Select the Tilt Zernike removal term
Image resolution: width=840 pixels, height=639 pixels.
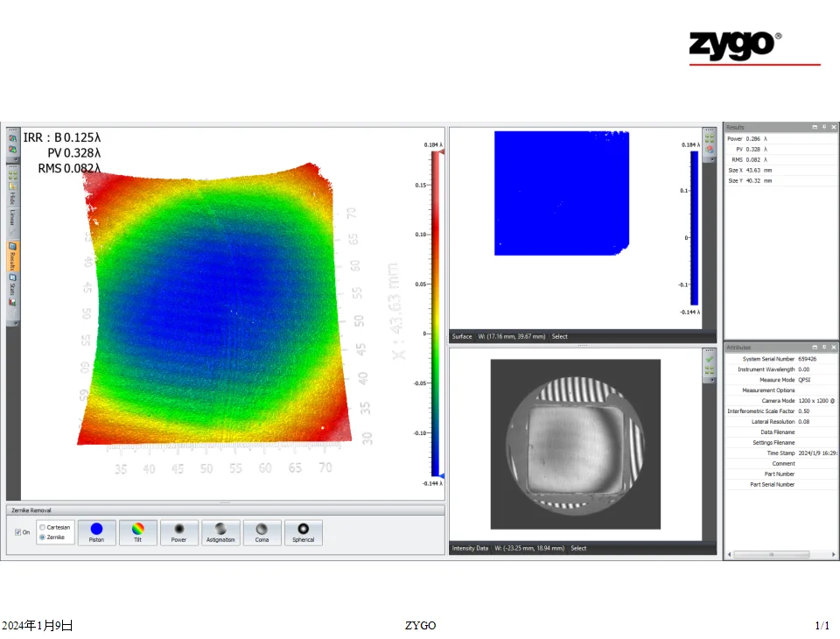137,532
